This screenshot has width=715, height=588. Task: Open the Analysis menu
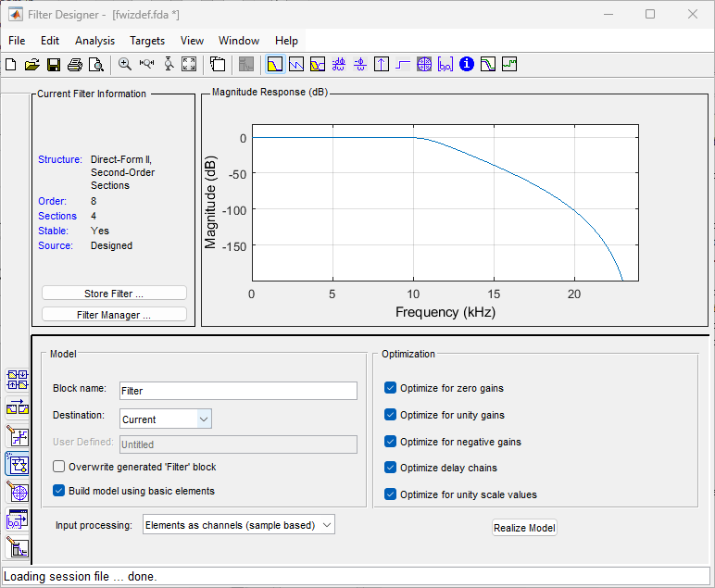[x=94, y=41]
